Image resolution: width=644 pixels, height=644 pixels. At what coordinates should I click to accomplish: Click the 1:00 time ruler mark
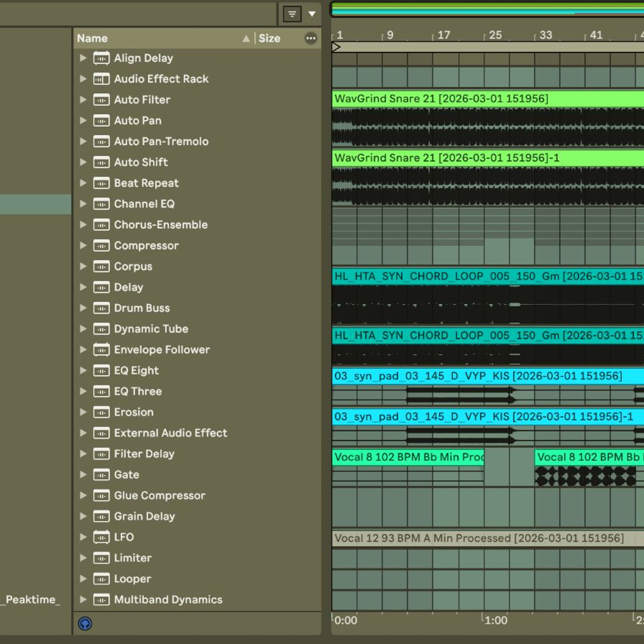pyautogui.click(x=496, y=620)
